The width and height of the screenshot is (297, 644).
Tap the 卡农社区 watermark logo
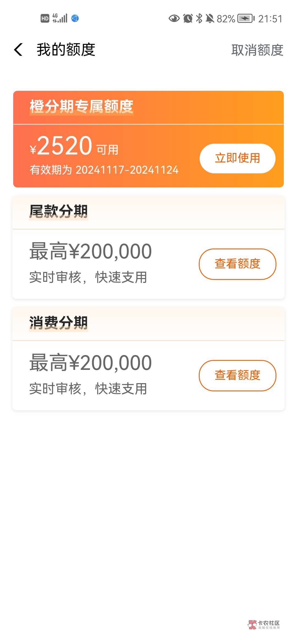(264, 624)
